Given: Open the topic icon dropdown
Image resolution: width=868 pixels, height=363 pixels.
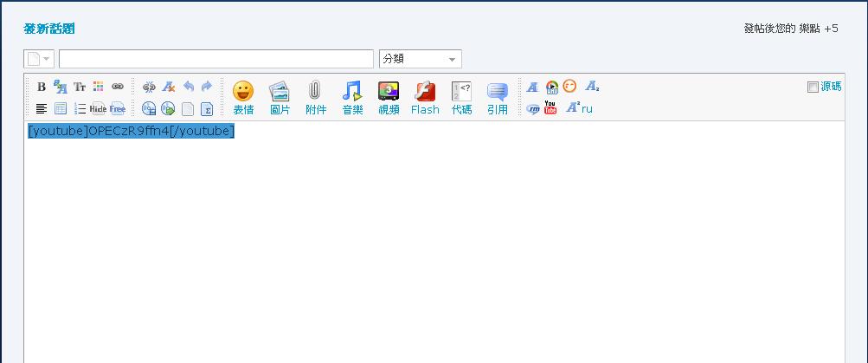Looking at the screenshot, I should (x=39, y=59).
